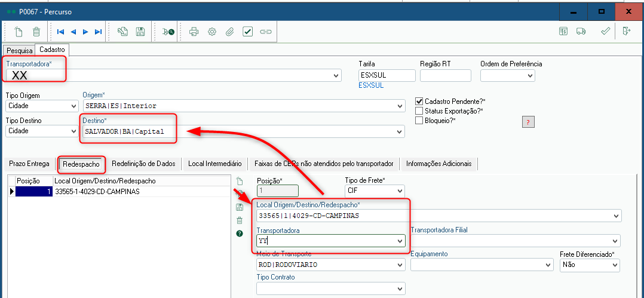Screen dimensions: 644x298
Task: Open the Informações Adicionais tab
Action: point(439,164)
